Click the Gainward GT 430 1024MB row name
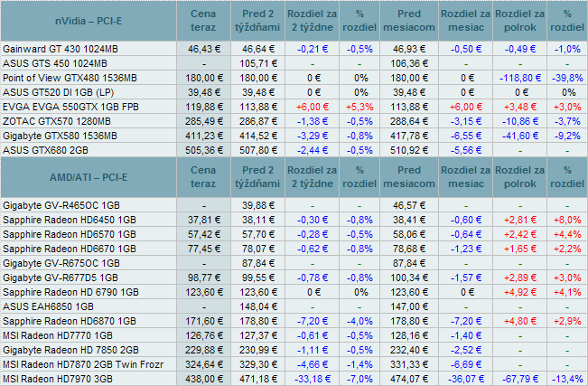The image size is (588, 386). 61,49
